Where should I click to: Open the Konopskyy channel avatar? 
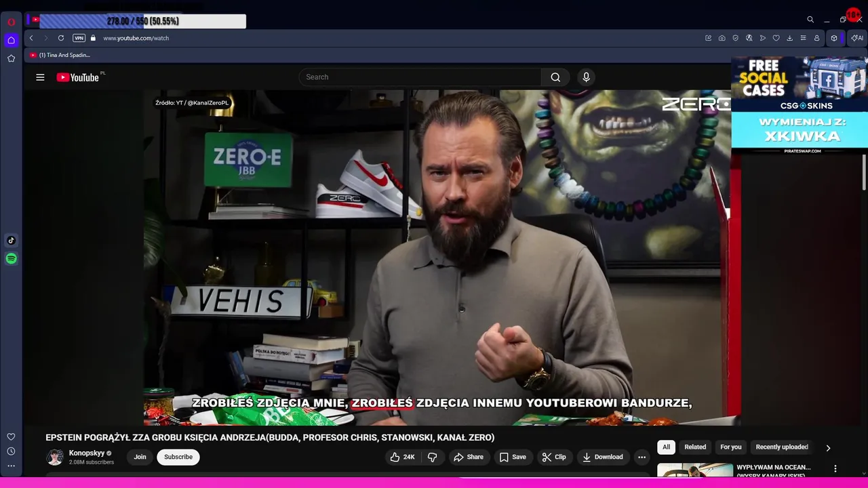pyautogui.click(x=54, y=457)
